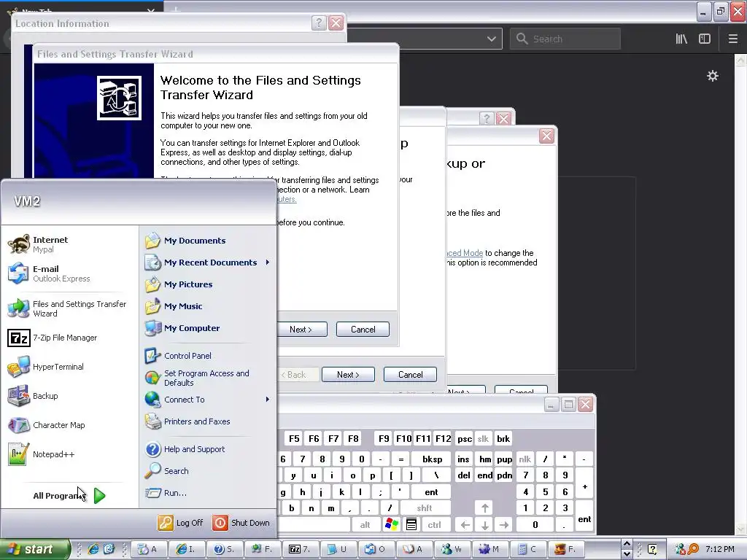
Task: Click the Windows logo key on keyboard
Action: pyautogui.click(x=391, y=525)
